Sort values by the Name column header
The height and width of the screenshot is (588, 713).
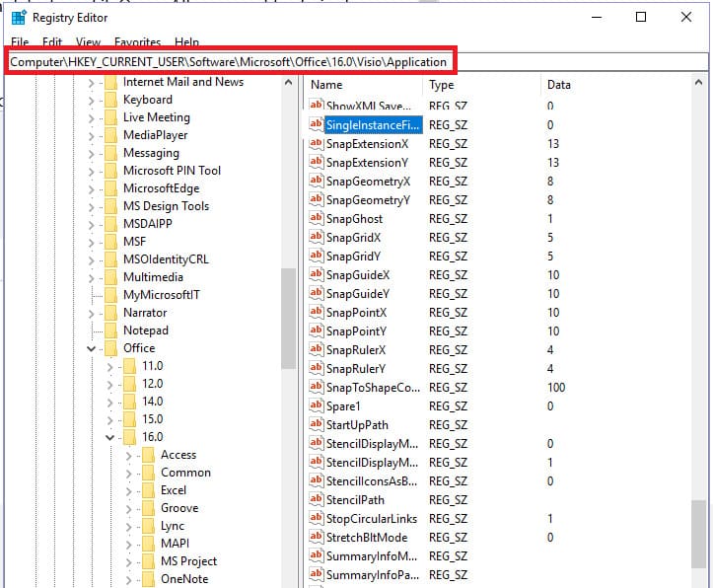click(364, 85)
